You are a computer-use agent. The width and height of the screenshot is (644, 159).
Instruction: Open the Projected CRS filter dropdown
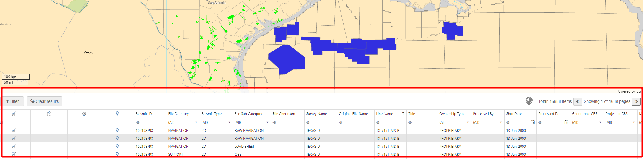pos(634,122)
